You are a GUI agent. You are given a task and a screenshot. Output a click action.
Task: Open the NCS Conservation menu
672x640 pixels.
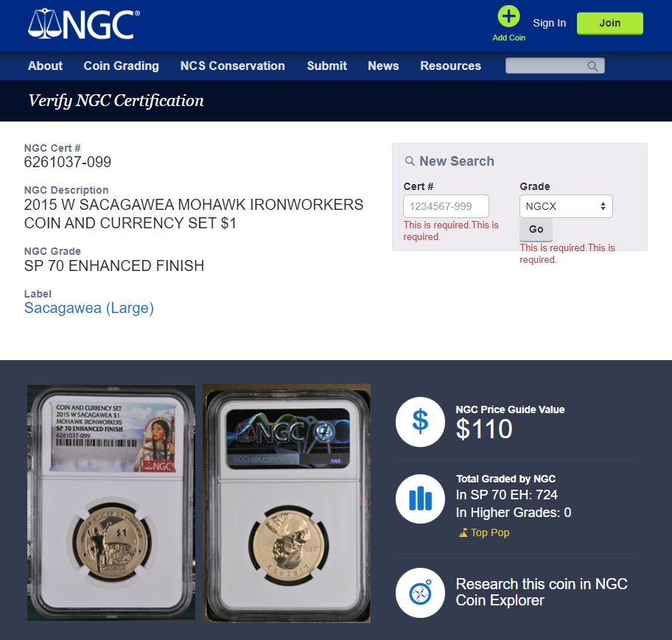[x=232, y=66]
